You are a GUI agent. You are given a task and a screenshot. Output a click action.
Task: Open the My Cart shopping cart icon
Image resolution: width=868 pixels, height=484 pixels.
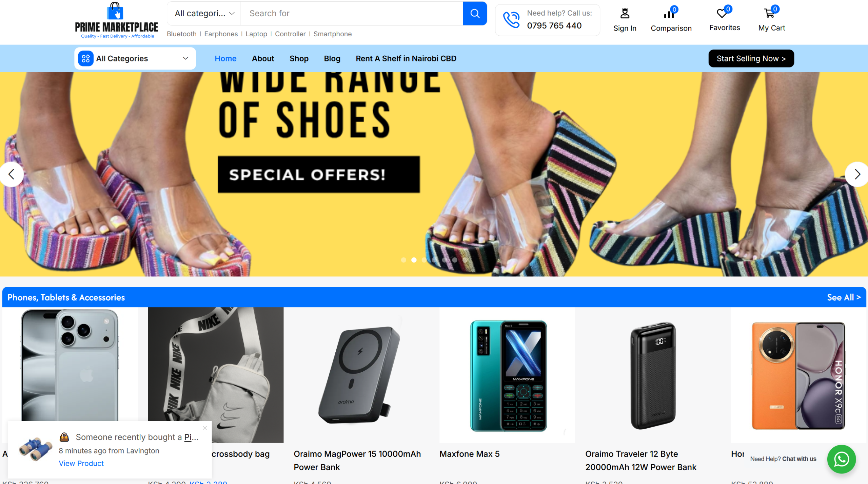pos(769,14)
